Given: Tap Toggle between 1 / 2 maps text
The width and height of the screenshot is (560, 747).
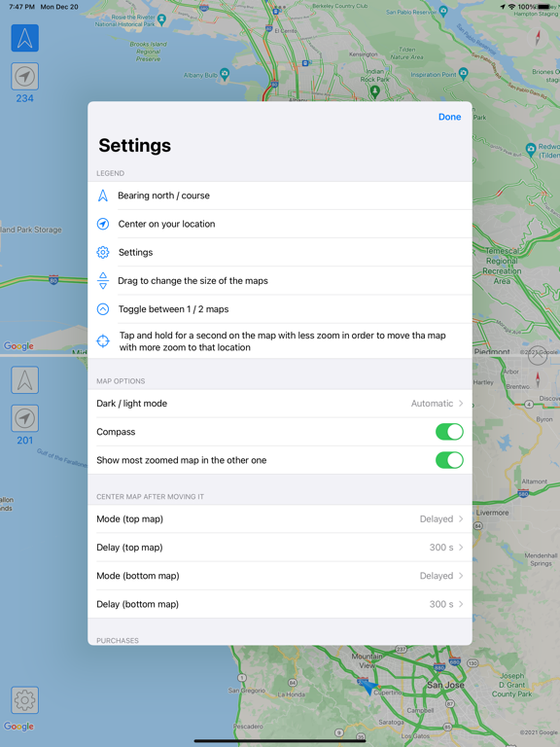Looking at the screenshot, I should tap(173, 309).
